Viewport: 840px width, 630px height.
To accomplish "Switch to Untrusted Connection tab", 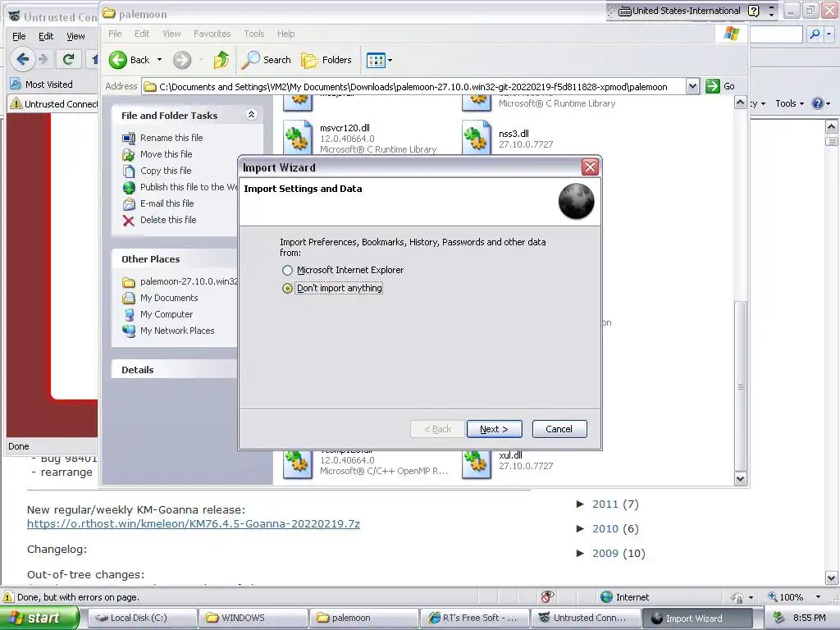I will point(53,104).
